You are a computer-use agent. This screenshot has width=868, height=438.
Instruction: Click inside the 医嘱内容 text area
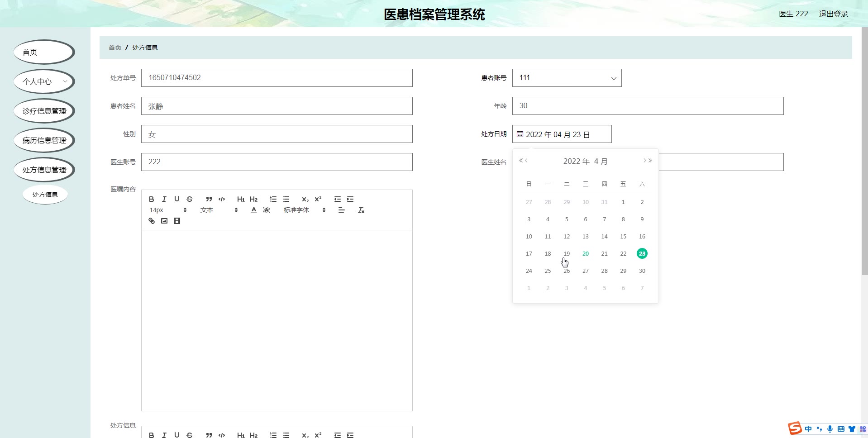point(277,320)
